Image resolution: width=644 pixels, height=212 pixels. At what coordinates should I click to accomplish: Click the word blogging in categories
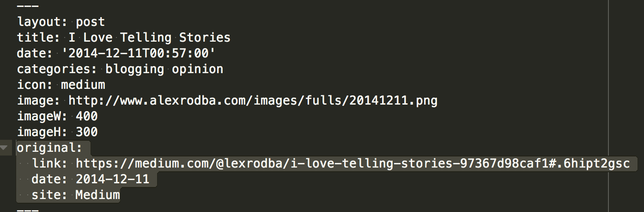coord(134,69)
